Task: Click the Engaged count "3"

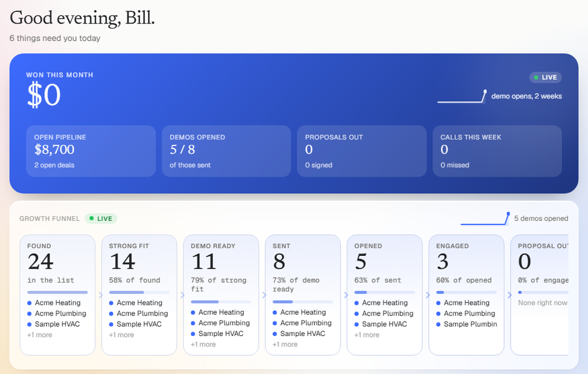Action: point(443,261)
